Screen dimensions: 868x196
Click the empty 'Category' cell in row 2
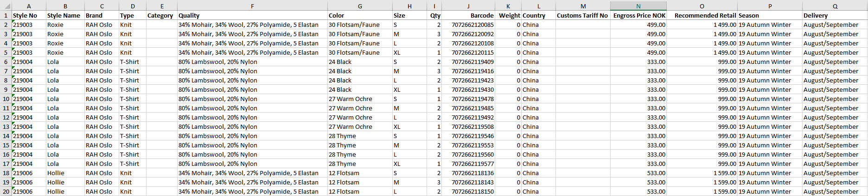point(161,25)
